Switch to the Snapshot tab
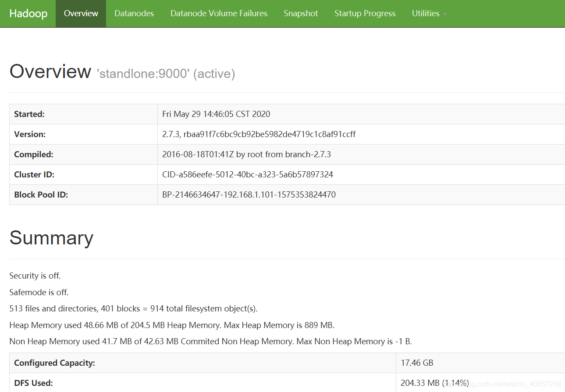This screenshot has width=565, height=392. [301, 14]
